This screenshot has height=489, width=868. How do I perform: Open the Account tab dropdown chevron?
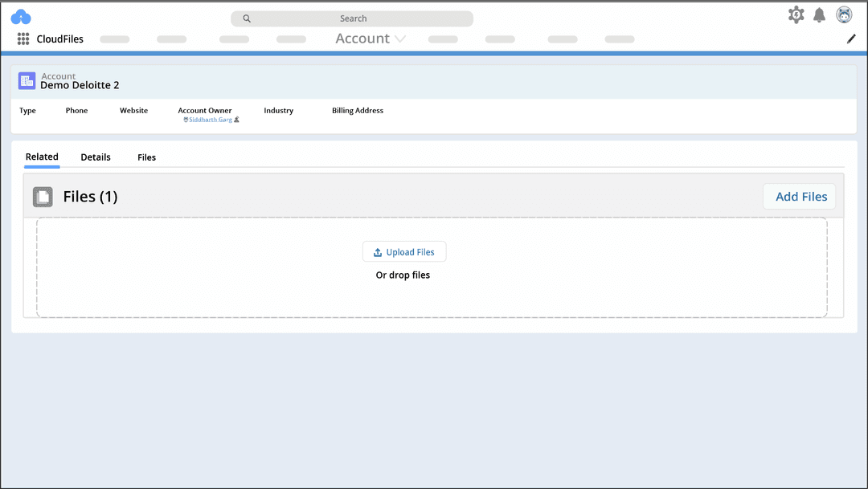pyautogui.click(x=401, y=38)
